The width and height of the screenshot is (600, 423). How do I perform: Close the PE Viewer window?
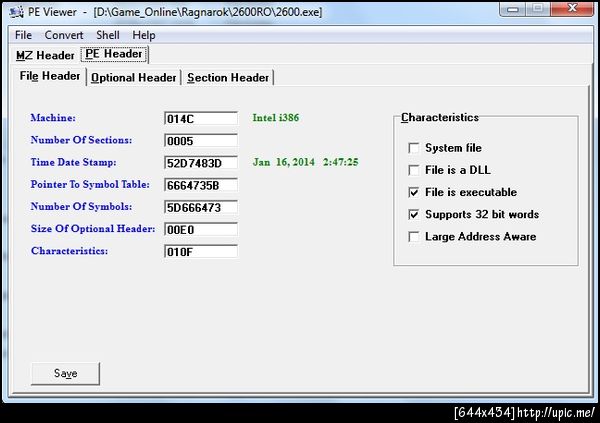tap(572, 9)
